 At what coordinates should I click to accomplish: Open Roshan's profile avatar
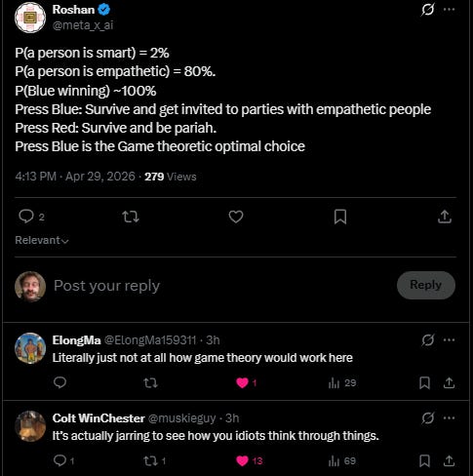click(30, 18)
